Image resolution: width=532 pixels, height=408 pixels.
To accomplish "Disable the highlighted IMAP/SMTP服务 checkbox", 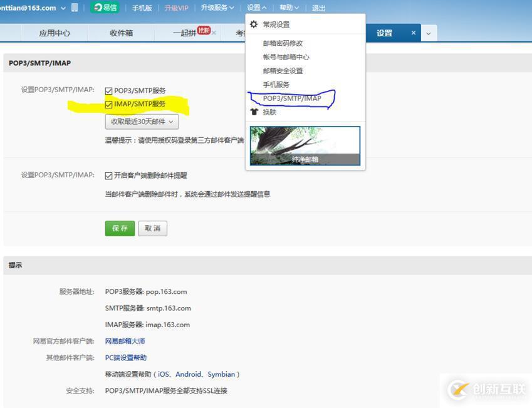I will pos(108,104).
